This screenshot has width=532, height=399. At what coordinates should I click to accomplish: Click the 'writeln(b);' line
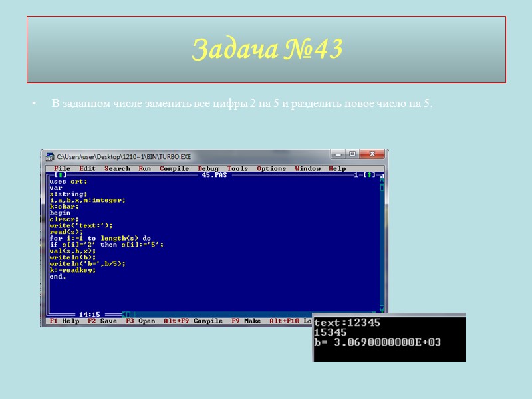point(72,257)
